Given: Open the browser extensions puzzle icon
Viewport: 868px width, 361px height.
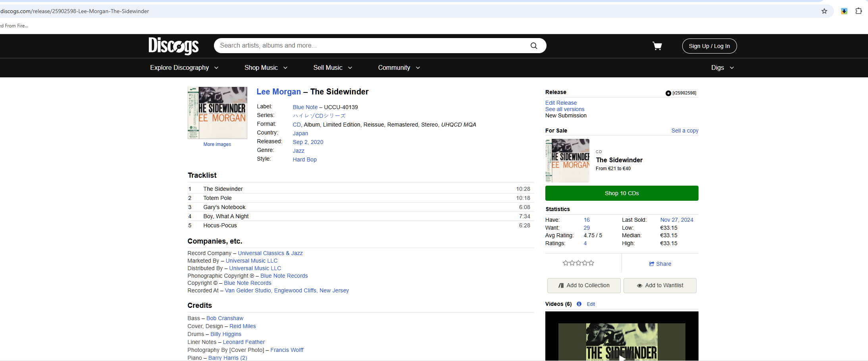Looking at the screenshot, I should [858, 11].
